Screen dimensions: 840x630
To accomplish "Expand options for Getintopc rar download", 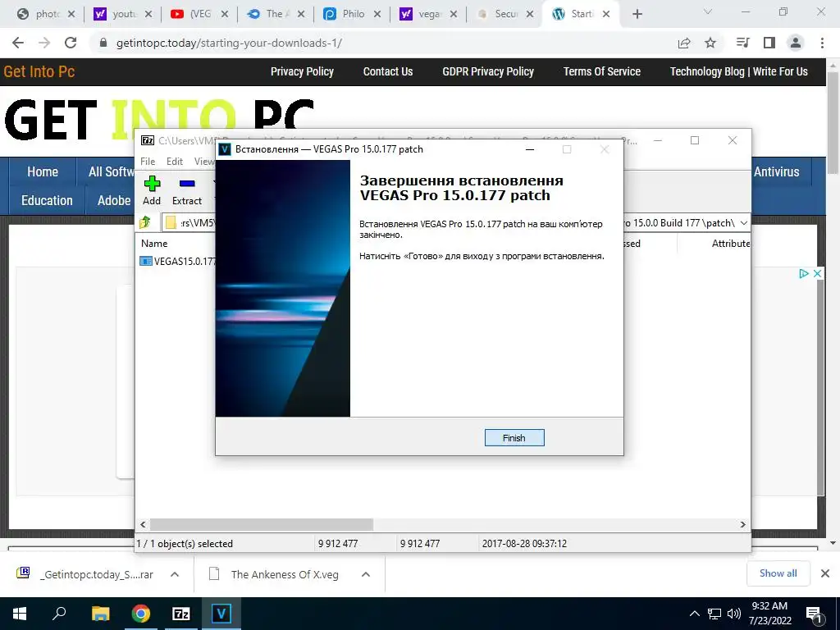I will pos(175,574).
